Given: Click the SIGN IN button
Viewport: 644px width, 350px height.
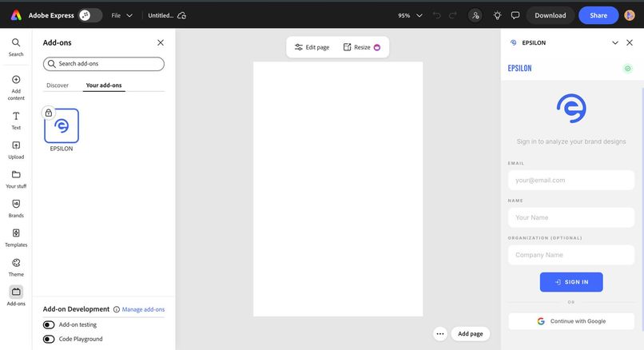Looking at the screenshot, I should tap(571, 282).
